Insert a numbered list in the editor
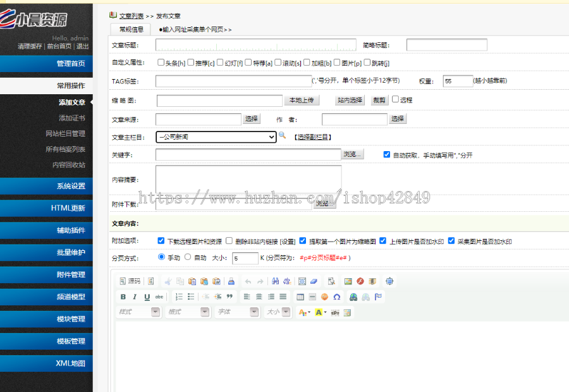569x392 pixels. (x=179, y=297)
